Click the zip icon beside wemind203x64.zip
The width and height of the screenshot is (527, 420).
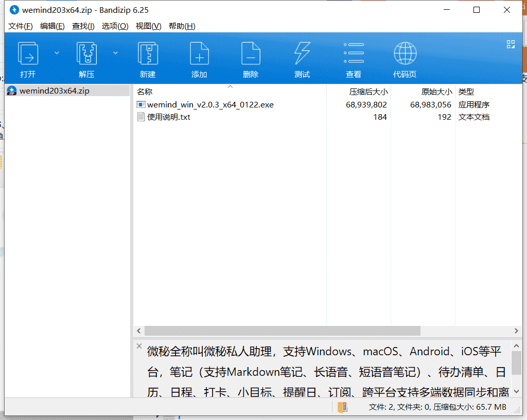[x=12, y=90]
